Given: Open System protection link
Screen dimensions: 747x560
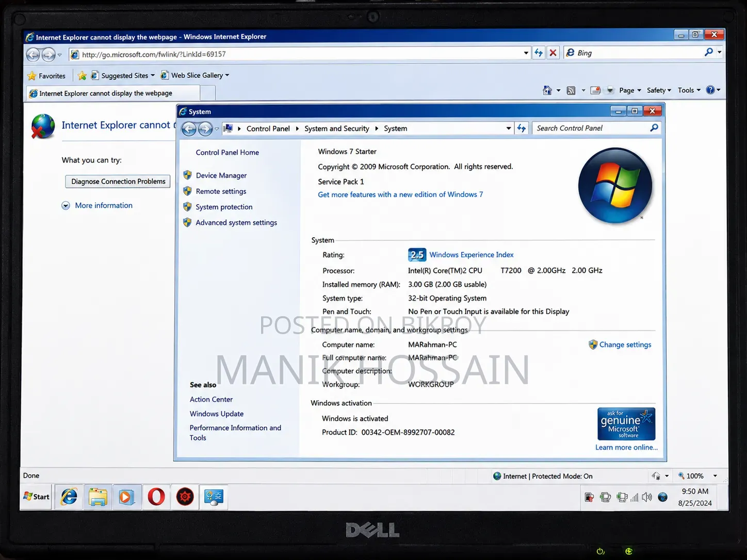Looking at the screenshot, I should 224,207.
